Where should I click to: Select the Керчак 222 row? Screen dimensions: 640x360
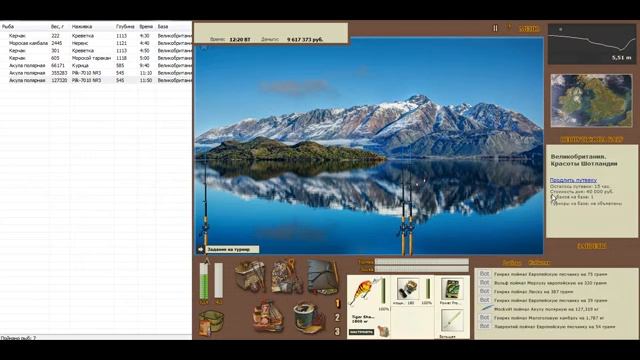pos(96,36)
